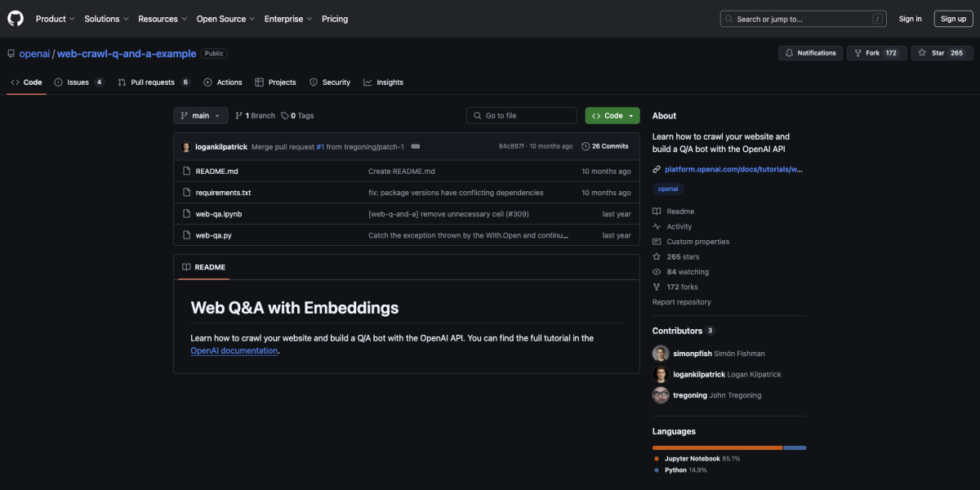The width and height of the screenshot is (980, 490).
Task: Click the GitHub logo icon
Action: [x=16, y=19]
